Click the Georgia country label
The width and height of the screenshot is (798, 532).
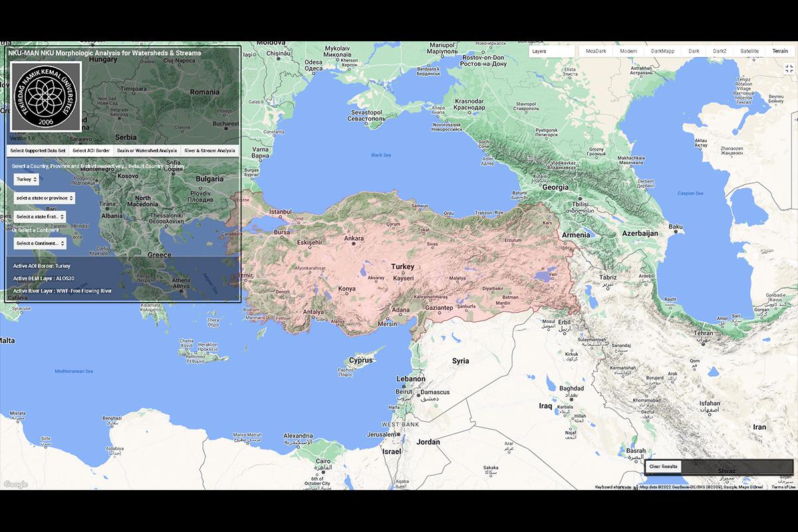[555, 188]
